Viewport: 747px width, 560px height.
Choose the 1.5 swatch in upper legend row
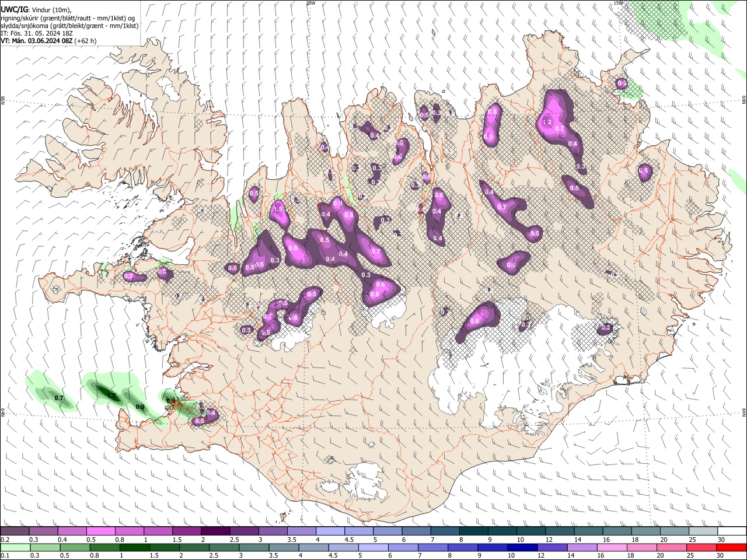[186, 531]
